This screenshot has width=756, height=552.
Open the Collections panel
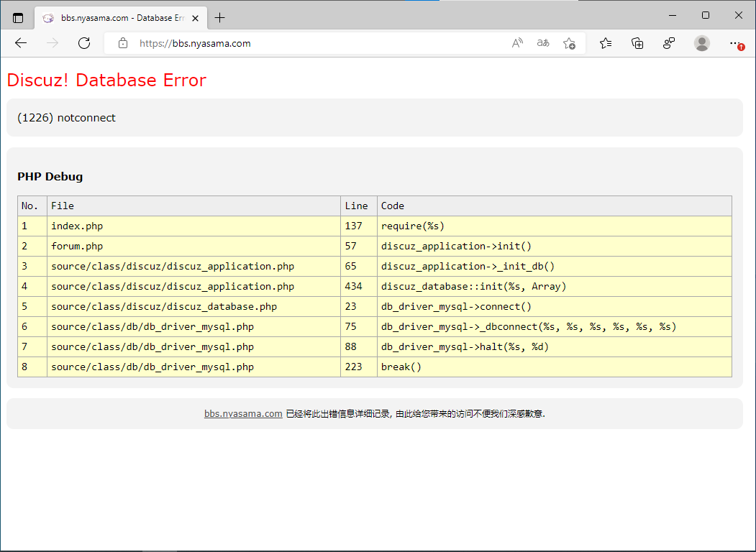[637, 43]
